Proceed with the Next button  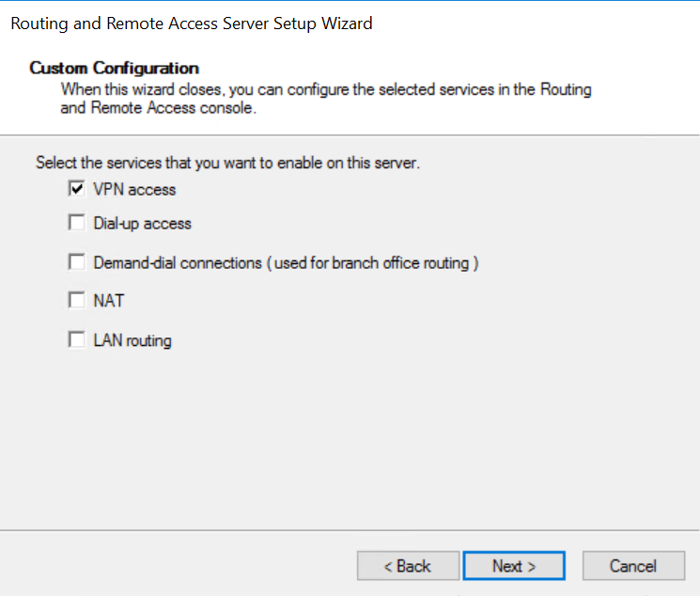(514, 566)
